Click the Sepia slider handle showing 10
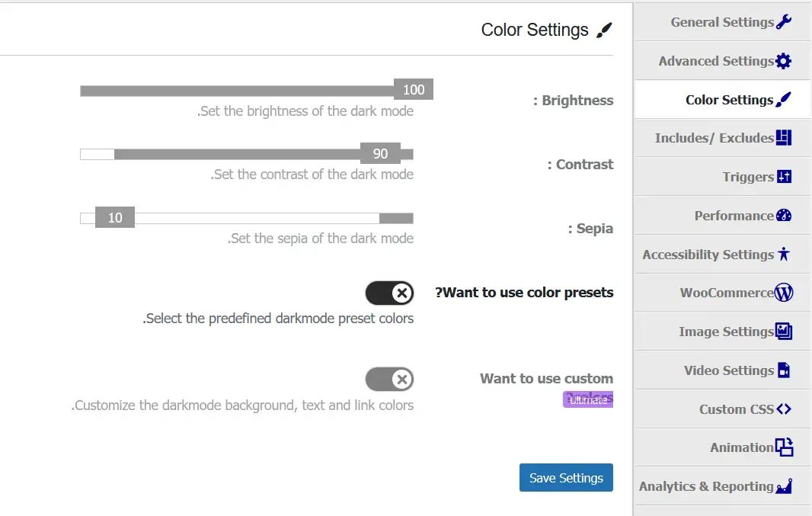The height and width of the screenshot is (516, 812). pyautogui.click(x=115, y=218)
